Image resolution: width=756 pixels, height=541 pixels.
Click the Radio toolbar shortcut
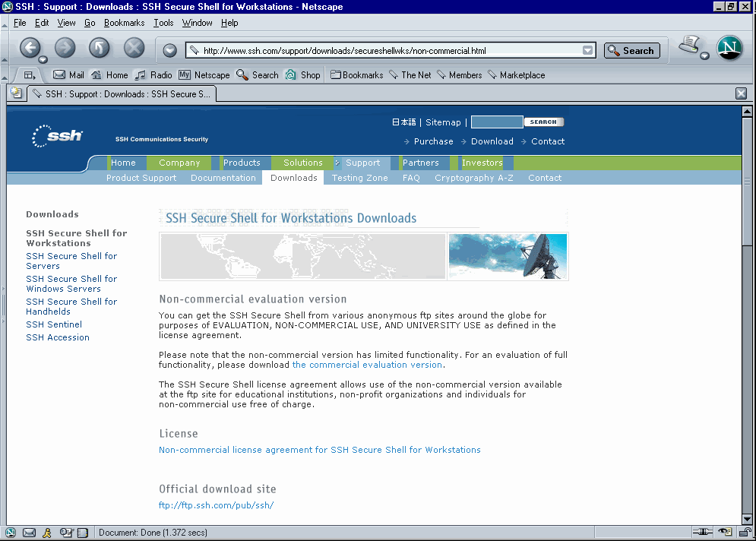click(x=153, y=75)
